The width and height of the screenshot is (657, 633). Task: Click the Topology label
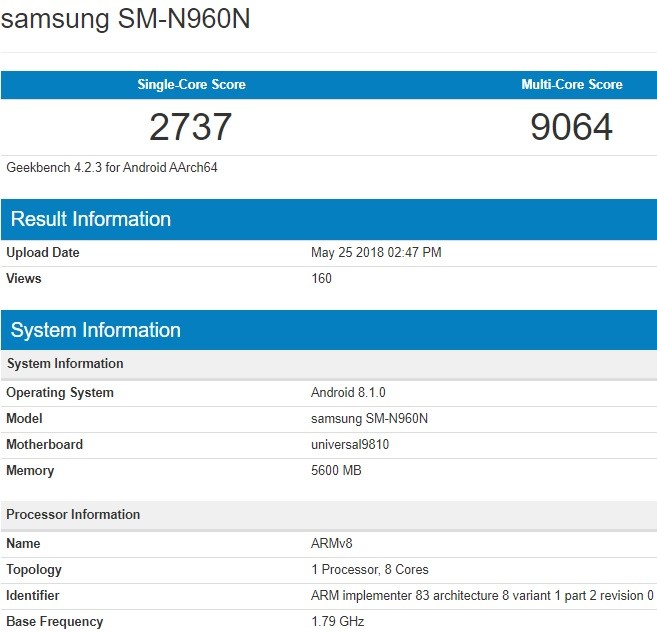34,570
